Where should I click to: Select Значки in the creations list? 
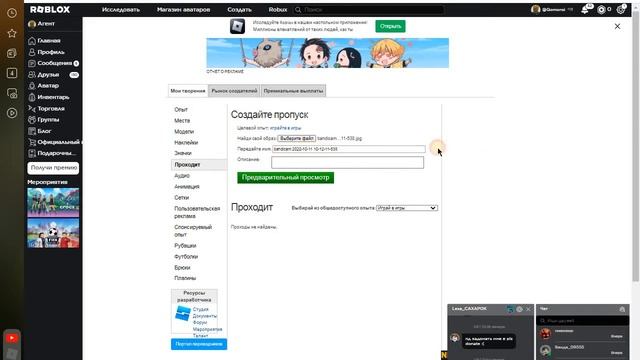(183, 153)
